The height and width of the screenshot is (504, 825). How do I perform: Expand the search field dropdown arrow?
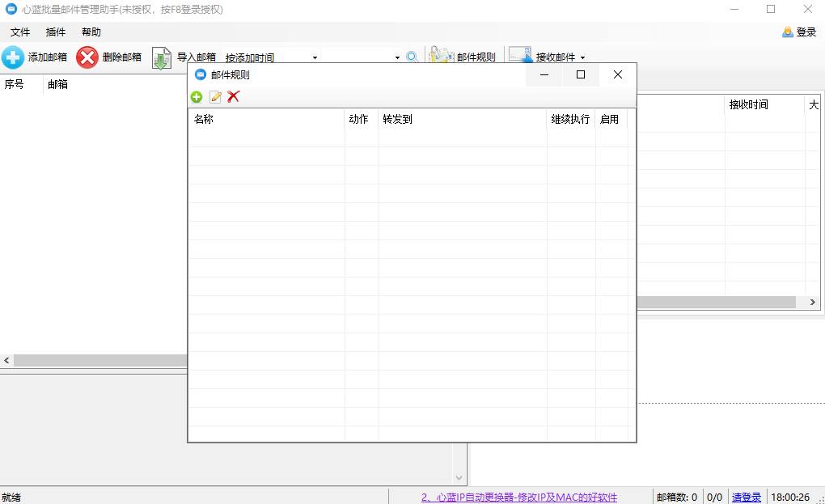click(x=396, y=57)
